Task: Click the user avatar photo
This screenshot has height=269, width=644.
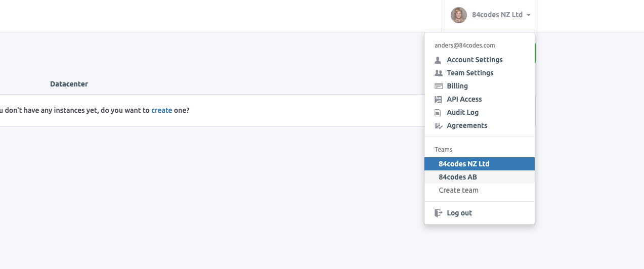Action: [x=459, y=15]
